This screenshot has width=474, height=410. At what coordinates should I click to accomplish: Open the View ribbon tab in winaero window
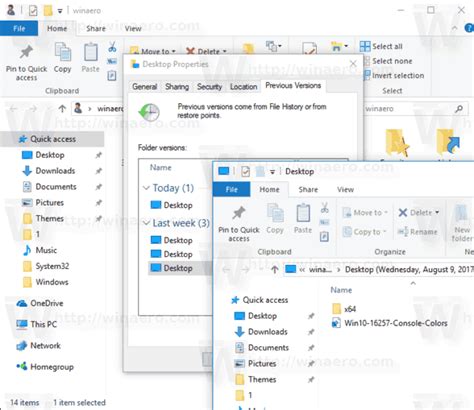[x=133, y=29]
